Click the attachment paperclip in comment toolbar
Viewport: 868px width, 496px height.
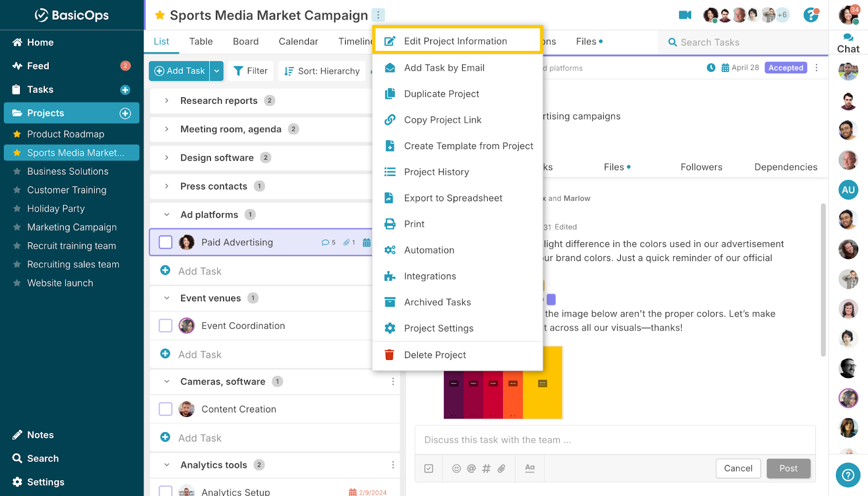point(501,468)
